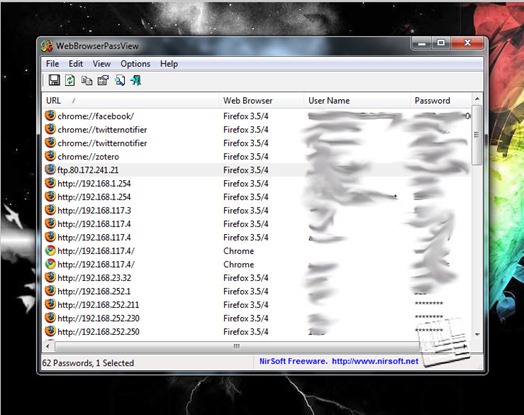Open the Properties toolbar icon
Image resolution: width=524 pixels, height=415 pixels.
(103, 80)
